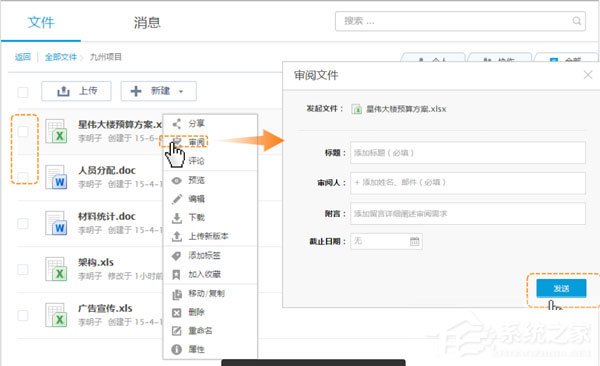Click 星伟大楼预算方案.xlsx name in dialog

click(x=406, y=109)
